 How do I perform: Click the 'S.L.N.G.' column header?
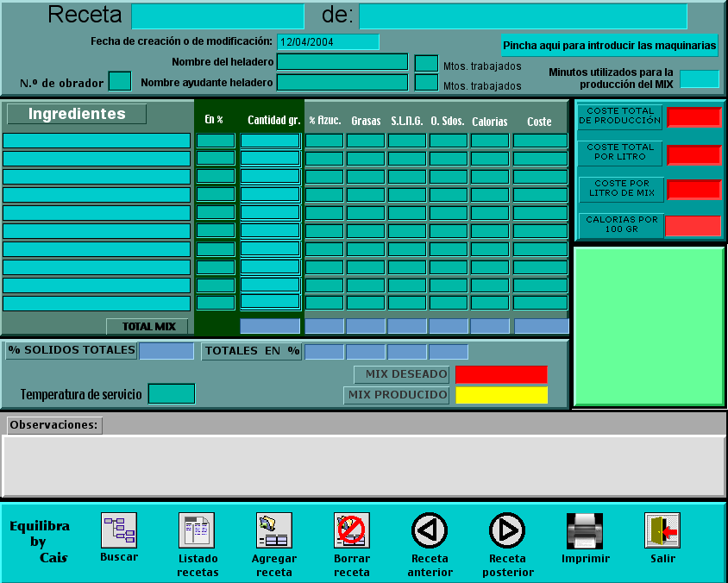(407, 121)
